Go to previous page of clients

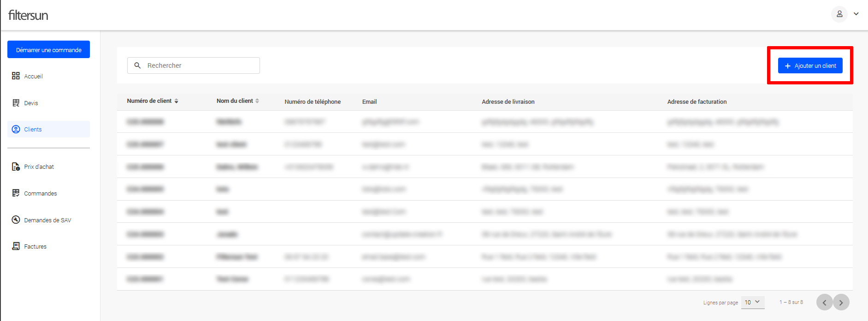824,303
